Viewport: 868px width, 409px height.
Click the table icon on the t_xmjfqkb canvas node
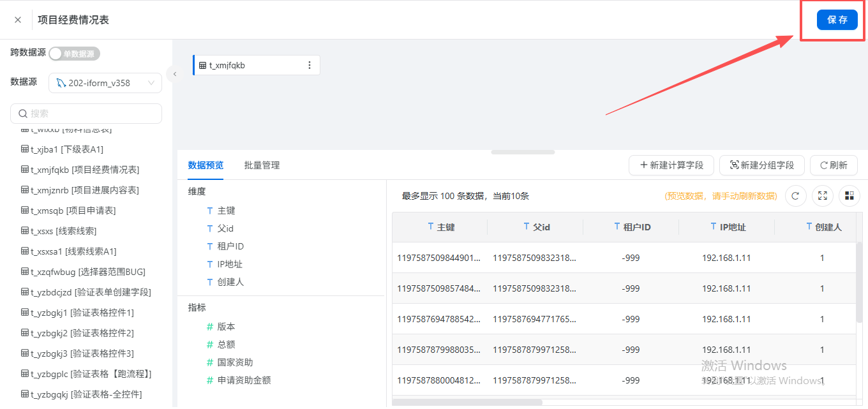point(203,65)
